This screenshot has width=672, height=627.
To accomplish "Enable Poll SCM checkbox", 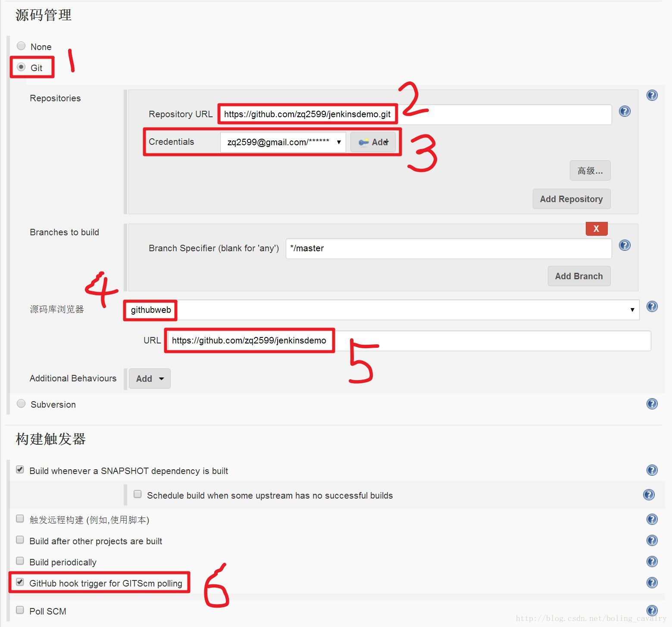I will [x=20, y=610].
